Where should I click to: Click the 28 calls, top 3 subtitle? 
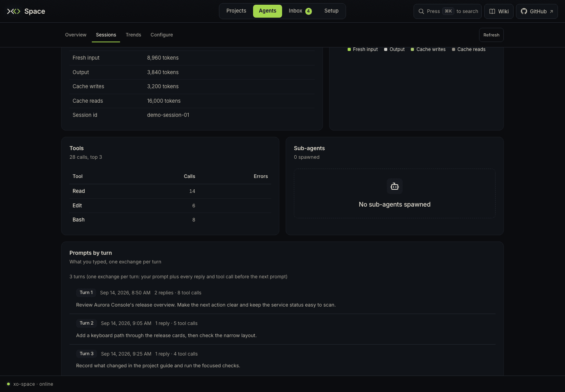point(86,157)
